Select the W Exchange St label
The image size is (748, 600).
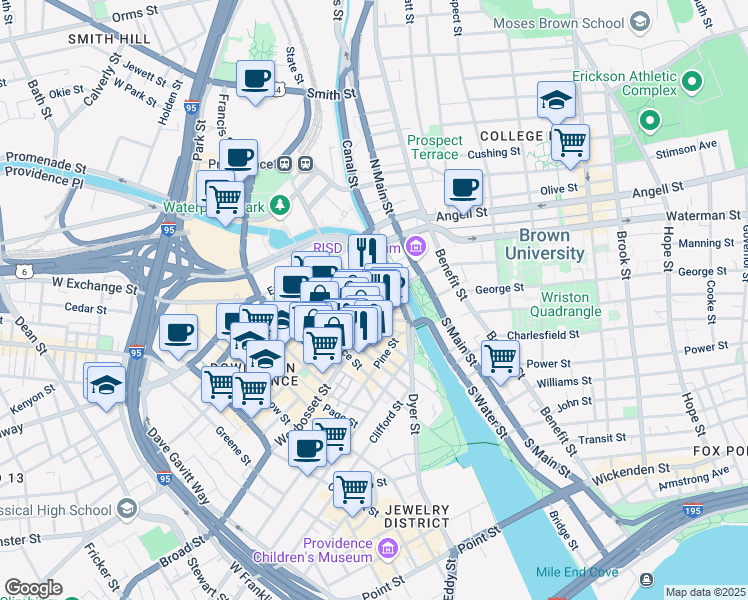click(95, 286)
